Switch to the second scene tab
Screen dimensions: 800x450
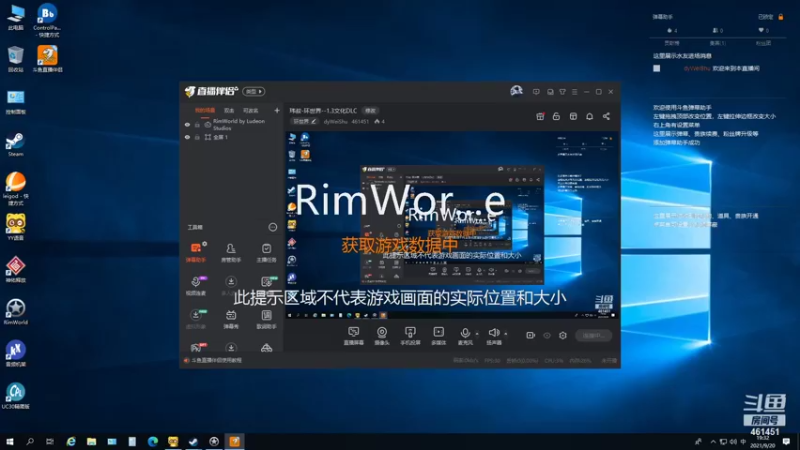click(x=229, y=111)
